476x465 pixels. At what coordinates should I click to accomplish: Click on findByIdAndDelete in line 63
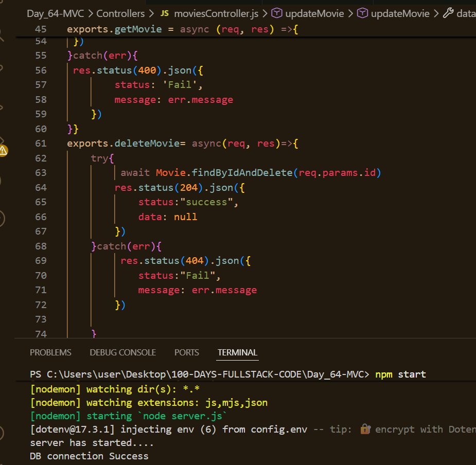[x=242, y=173]
